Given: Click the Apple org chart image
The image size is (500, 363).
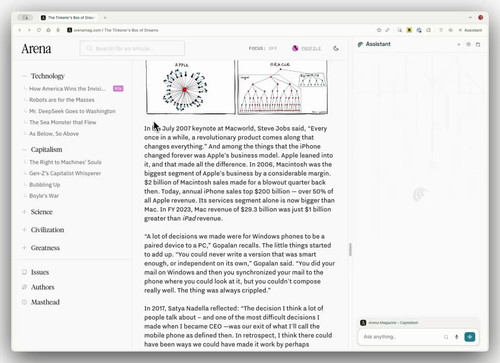Looking at the screenshot, I should pos(191,87).
